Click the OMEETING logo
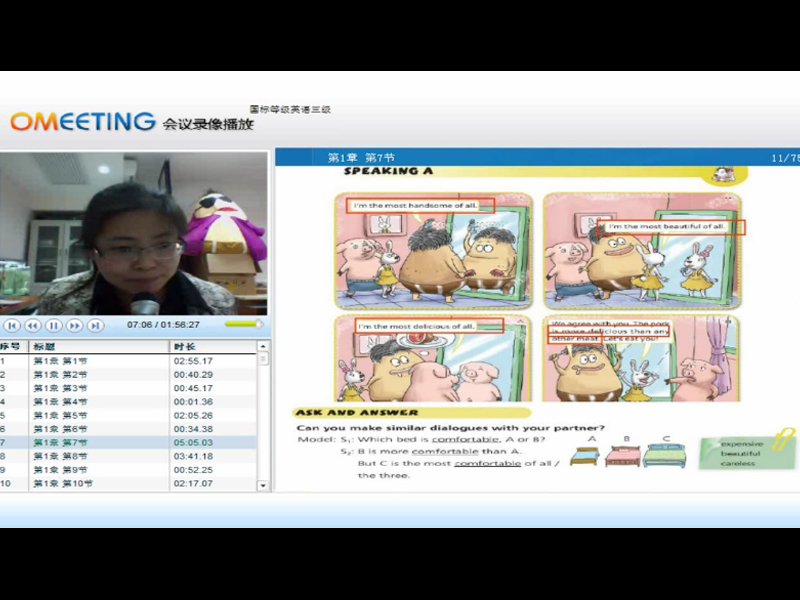This screenshot has height=600, width=800. [x=83, y=122]
